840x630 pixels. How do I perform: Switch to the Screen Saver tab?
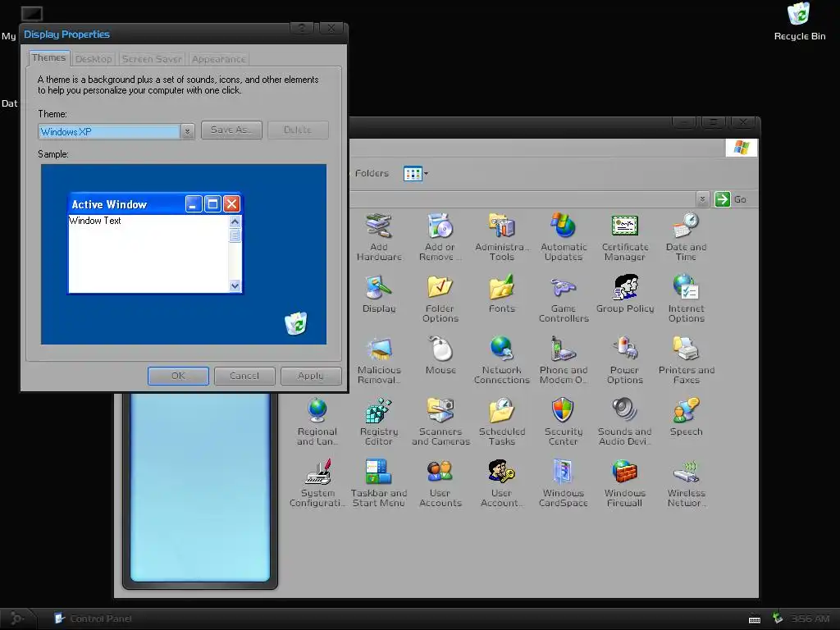click(x=152, y=59)
